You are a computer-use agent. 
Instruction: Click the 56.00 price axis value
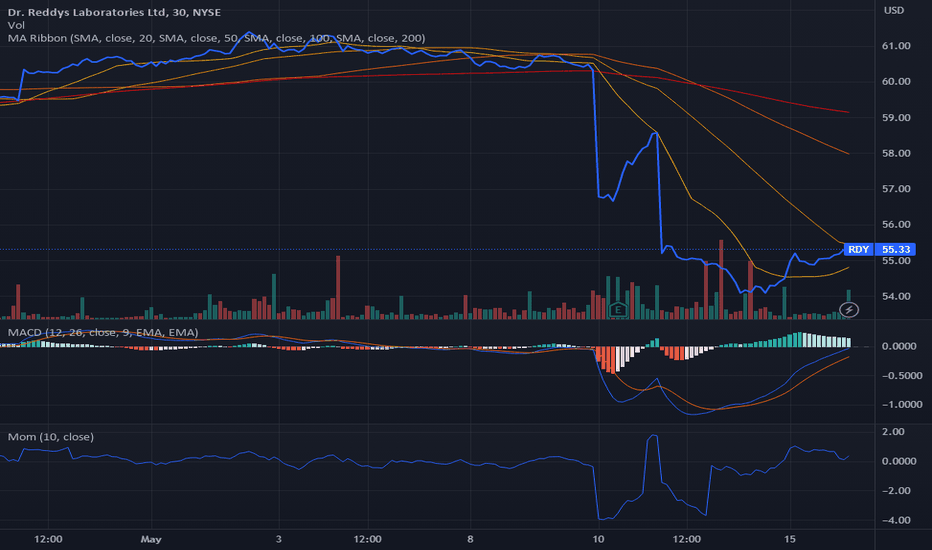tap(896, 225)
